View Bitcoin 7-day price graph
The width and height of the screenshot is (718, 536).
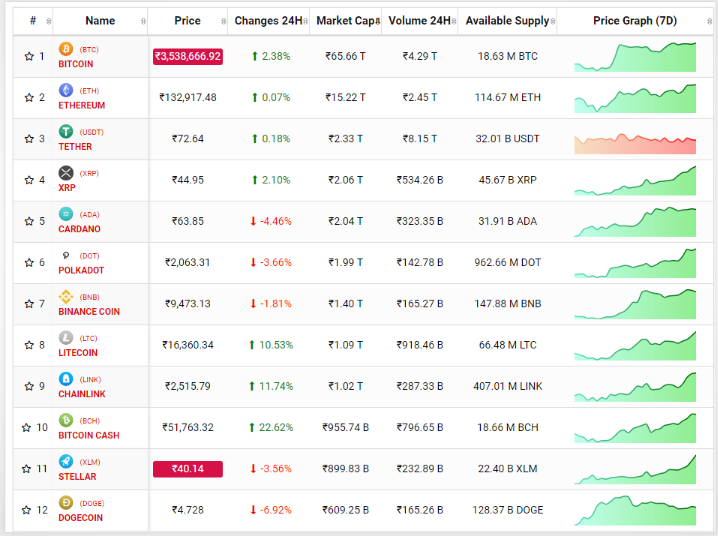coord(635,57)
